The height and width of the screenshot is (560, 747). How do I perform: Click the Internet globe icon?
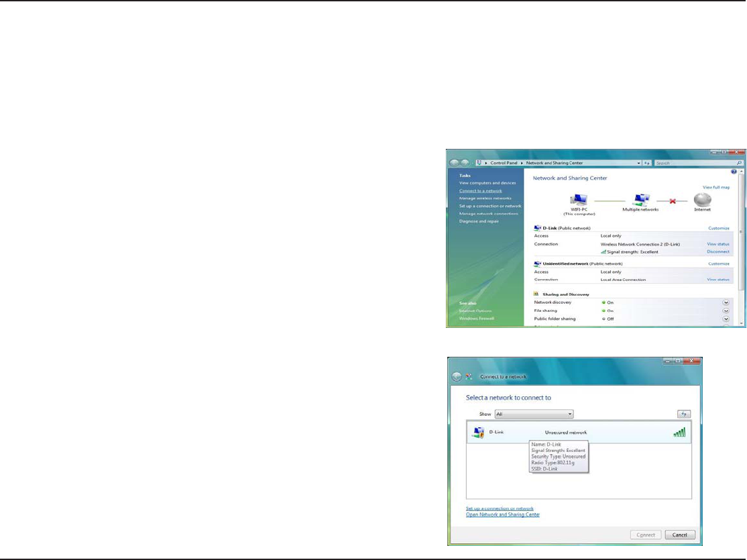702,199
